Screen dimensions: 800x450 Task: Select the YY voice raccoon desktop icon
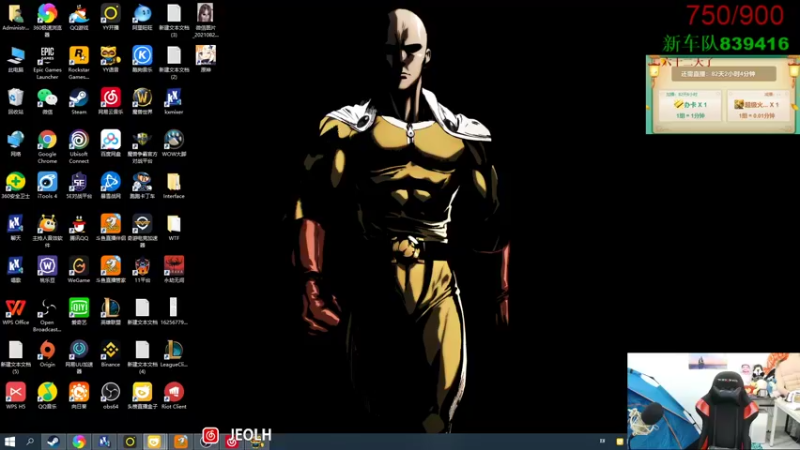[x=110, y=59]
